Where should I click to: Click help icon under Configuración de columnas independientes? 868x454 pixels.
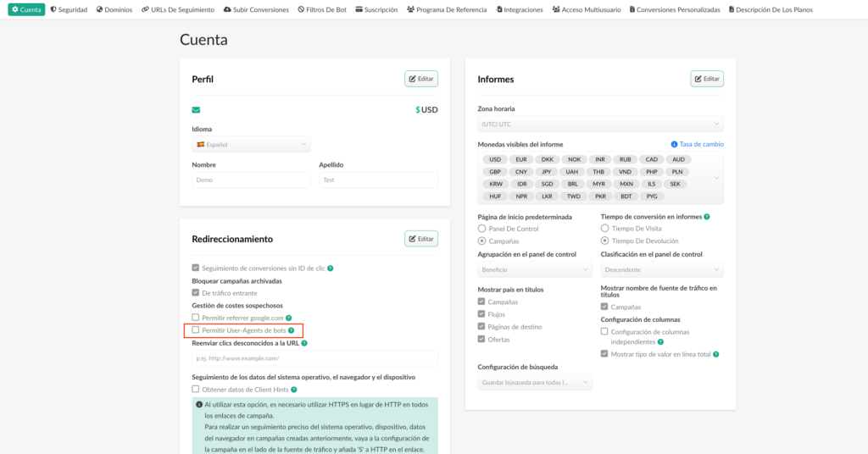tap(660, 342)
